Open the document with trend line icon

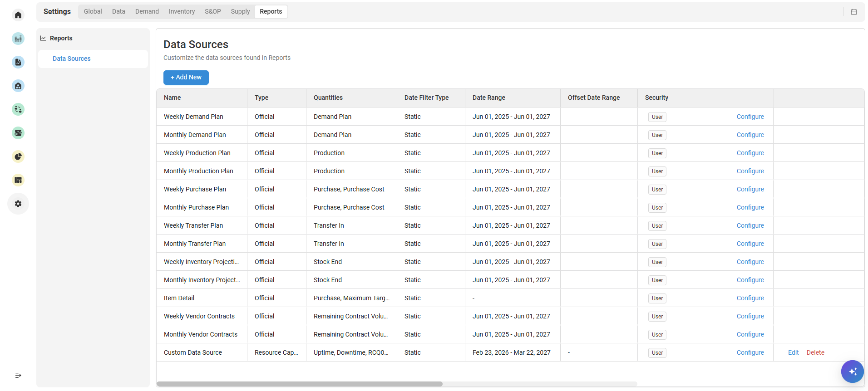(x=18, y=62)
